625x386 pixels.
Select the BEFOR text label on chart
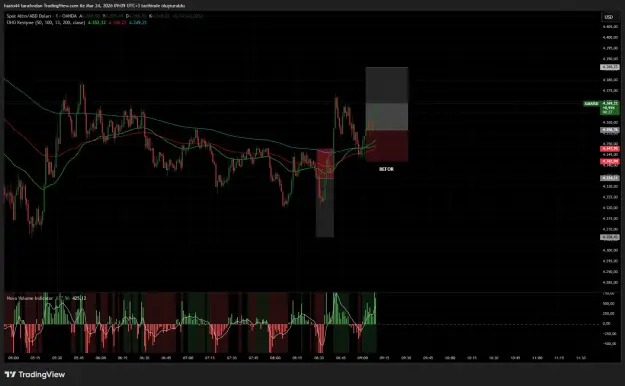click(386, 169)
